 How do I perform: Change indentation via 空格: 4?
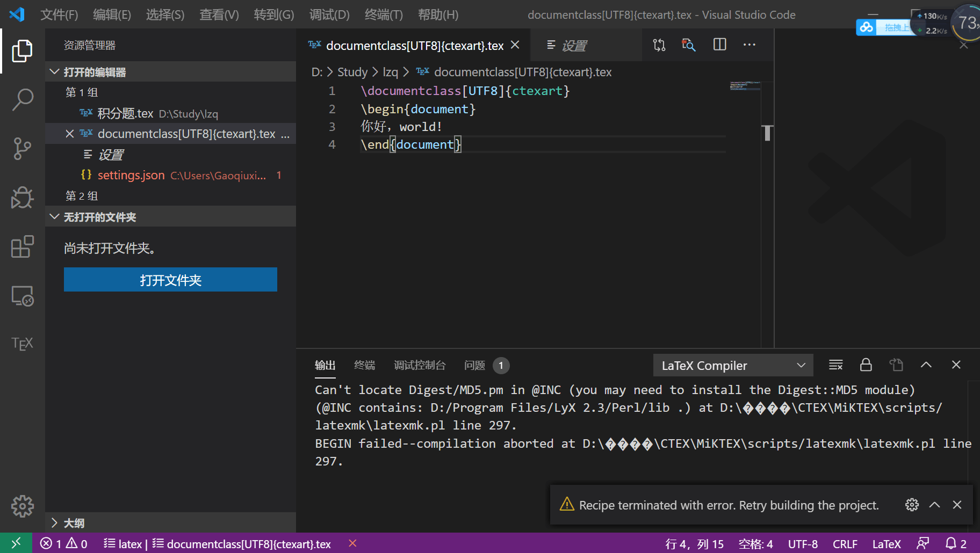tap(755, 543)
